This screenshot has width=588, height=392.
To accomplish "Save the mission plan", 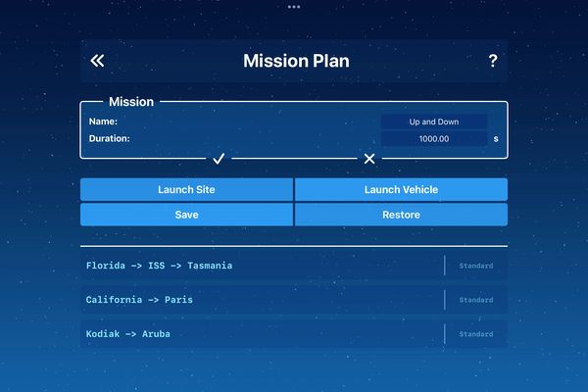I will coord(186,215).
